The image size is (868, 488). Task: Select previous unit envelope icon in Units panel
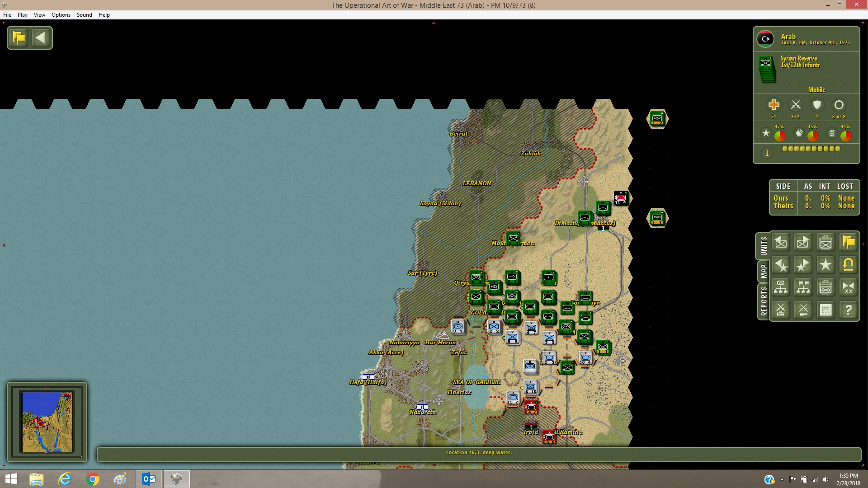781,243
